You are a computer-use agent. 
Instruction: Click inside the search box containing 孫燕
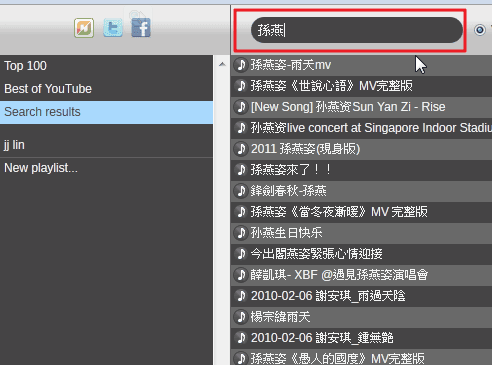point(357,30)
